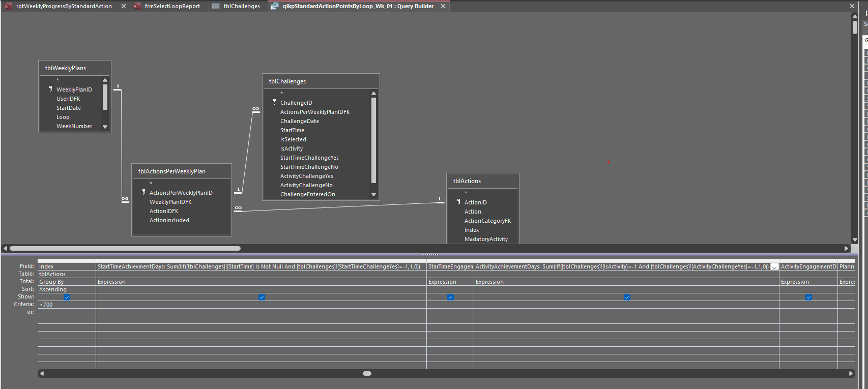This screenshot has width=868, height=389.
Task: Click the diagram pane horizontal scrollbar
Action: tap(125, 249)
